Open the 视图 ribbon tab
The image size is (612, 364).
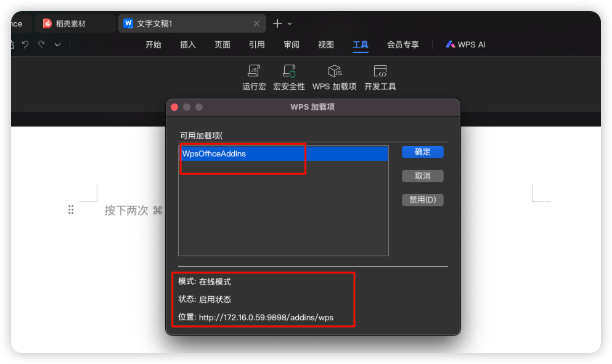[x=326, y=44]
